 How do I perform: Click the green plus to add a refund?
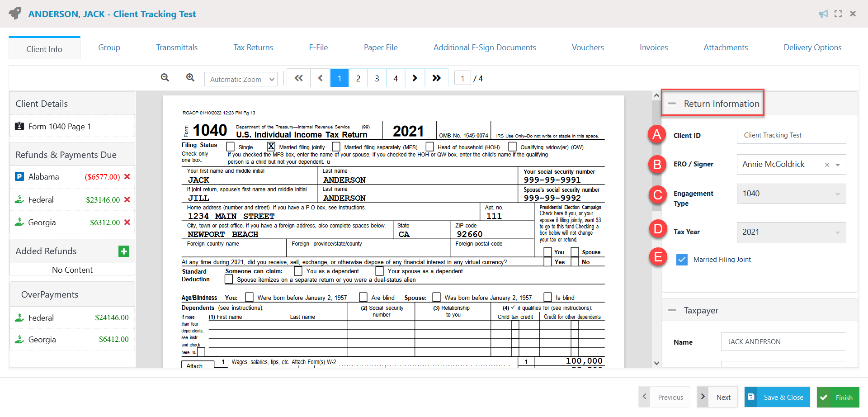(x=123, y=251)
